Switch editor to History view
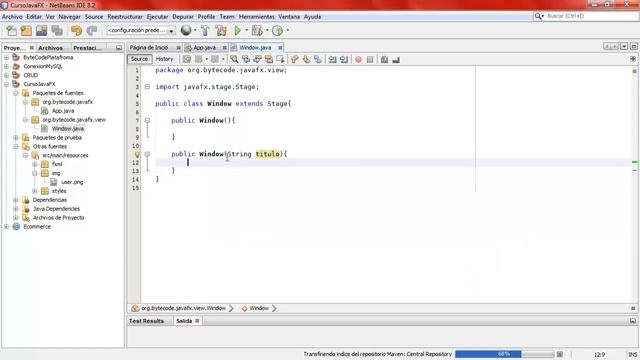 [164, 59]
